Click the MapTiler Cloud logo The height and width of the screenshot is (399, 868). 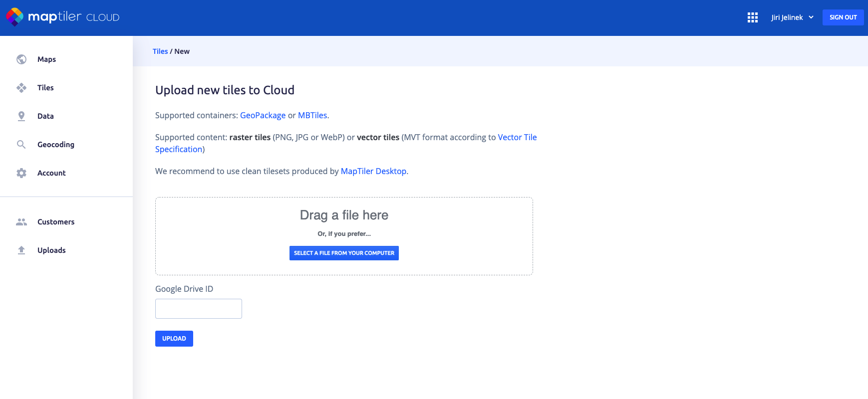pyautogui.click(x=62, y=17)
